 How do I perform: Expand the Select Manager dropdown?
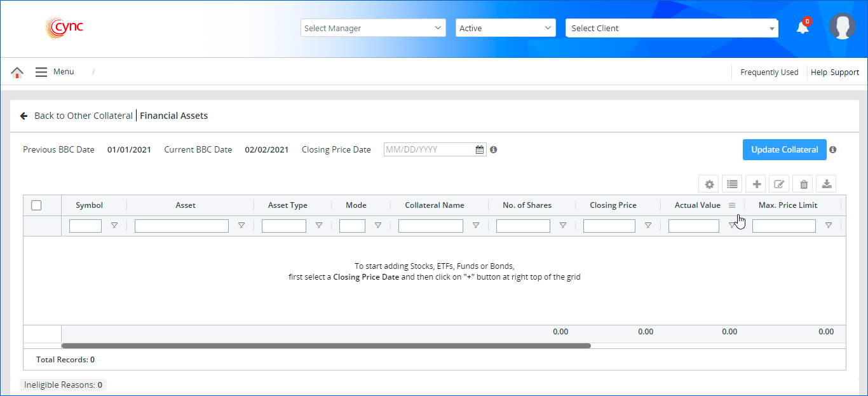click(x=373, y=28)
